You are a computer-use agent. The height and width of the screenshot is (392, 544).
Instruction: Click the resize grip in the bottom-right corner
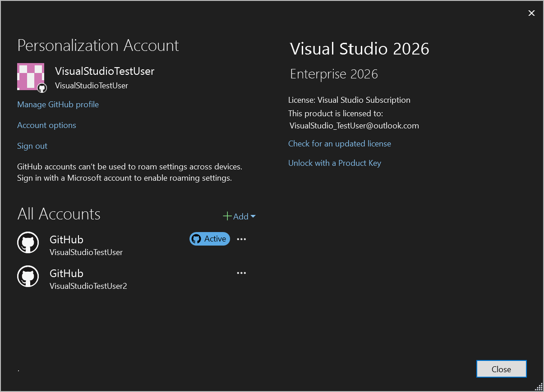539,387
